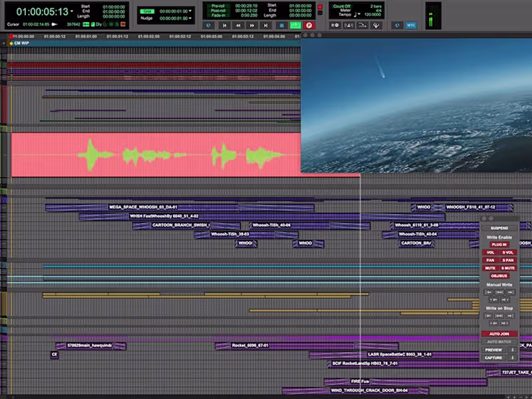Click the Rewind transport button
Screen dimensions: 532x399
click(238, 25)
